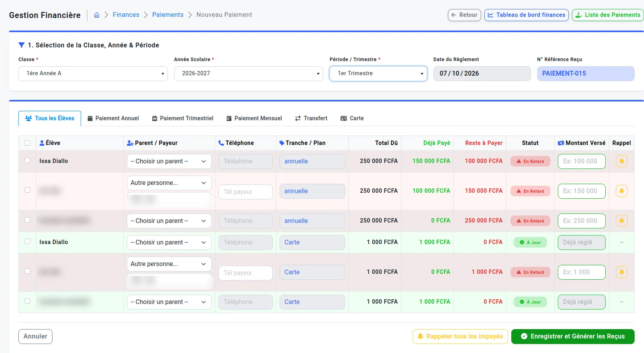Click the Téléphone column phone icon
644x353 pixels.
click(x=221, y=143)
